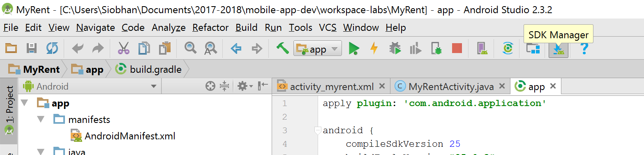Click Attach debugger to Android process
The width and height of the screenshot is (644, 155).
coord(436,49)
